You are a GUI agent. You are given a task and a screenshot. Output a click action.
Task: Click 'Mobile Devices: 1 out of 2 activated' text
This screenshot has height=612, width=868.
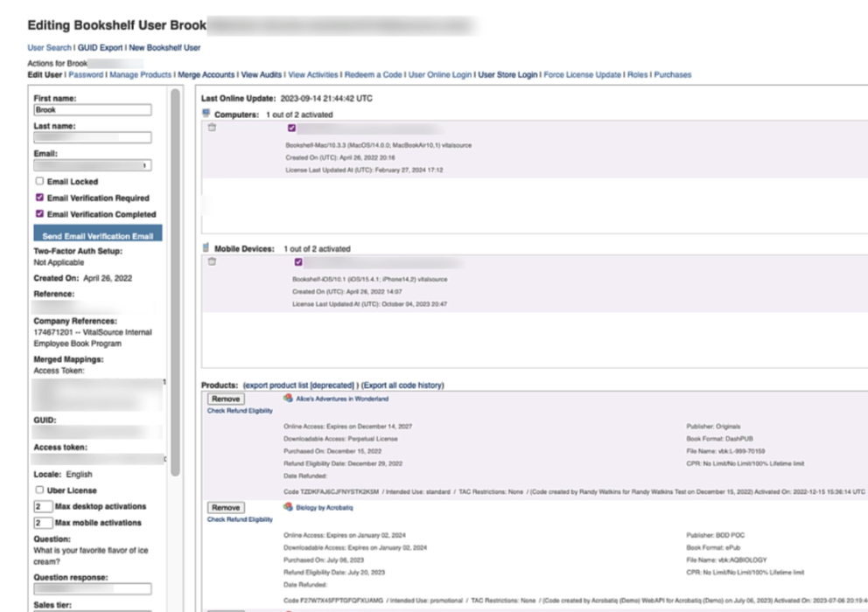pyautogui.click(x=283, y=248)
